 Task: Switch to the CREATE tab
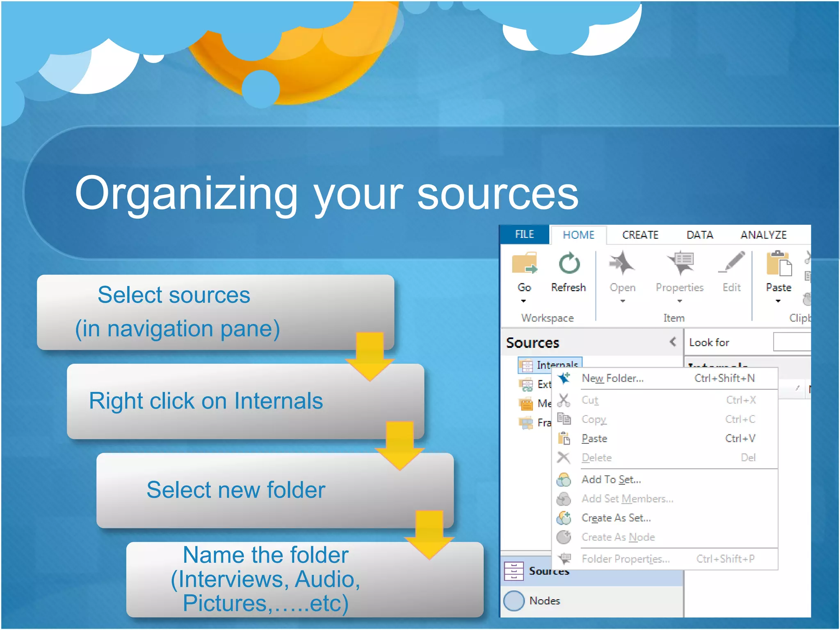pos(640,235)
